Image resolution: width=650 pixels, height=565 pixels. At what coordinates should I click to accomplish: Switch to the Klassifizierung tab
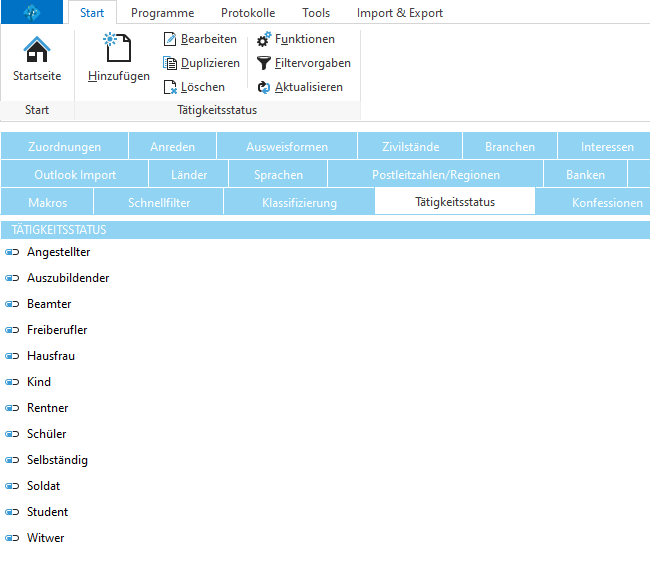tap(299, 202)
